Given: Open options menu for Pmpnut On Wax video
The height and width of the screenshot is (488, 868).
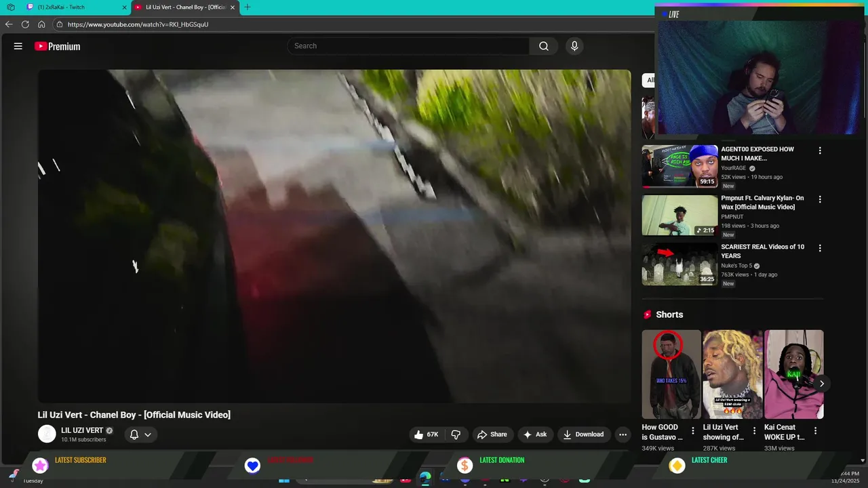Looking at the screenshot, I should coord(820,199).
